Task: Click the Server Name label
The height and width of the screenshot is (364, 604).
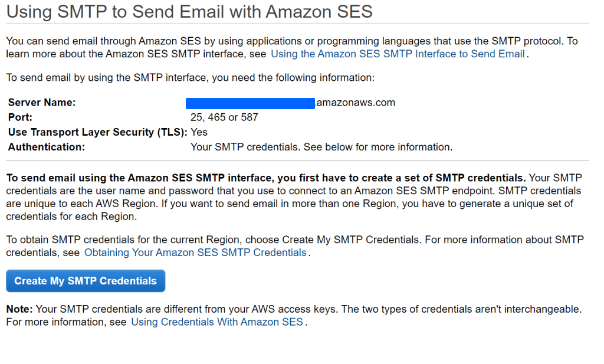Action: pos(41,103)
